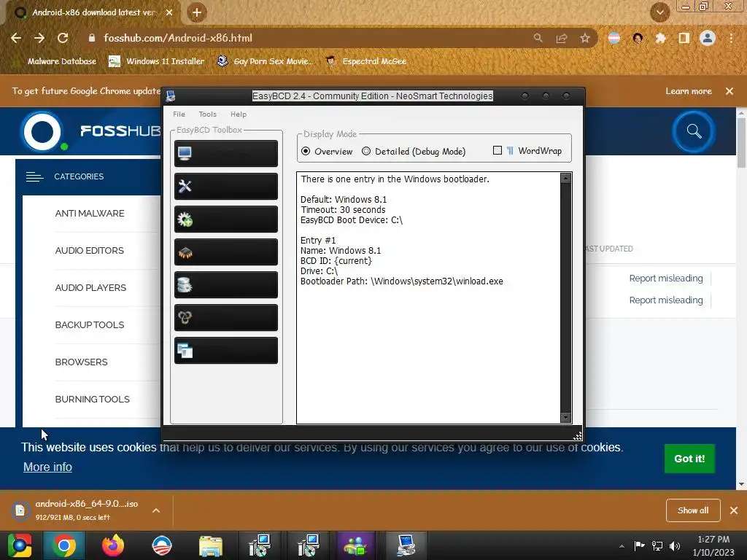747x560 pixels.
Task: Open View Settings via the monitor icon button
Action: tap(226, 153)
